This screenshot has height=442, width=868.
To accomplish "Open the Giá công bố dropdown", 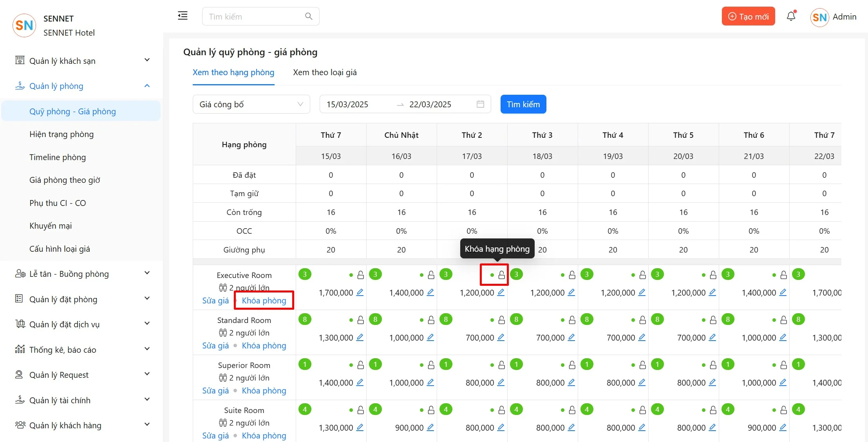I will point(251,104).
